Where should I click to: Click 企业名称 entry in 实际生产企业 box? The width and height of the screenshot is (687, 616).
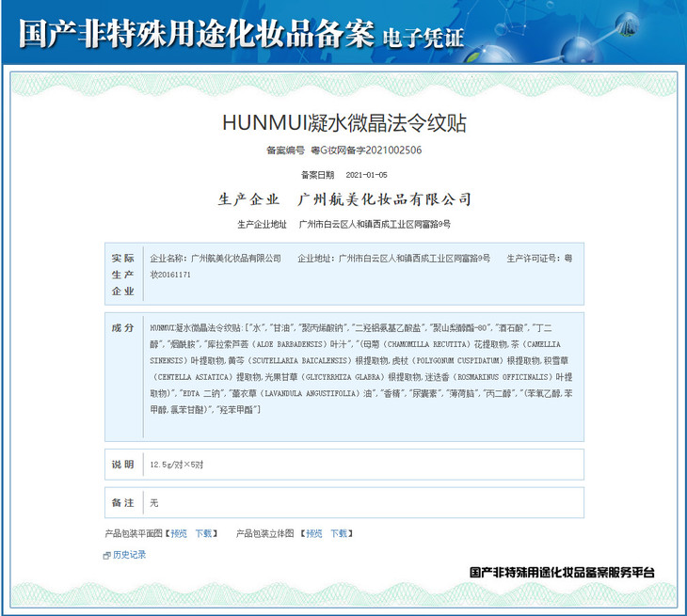[216, 259]
